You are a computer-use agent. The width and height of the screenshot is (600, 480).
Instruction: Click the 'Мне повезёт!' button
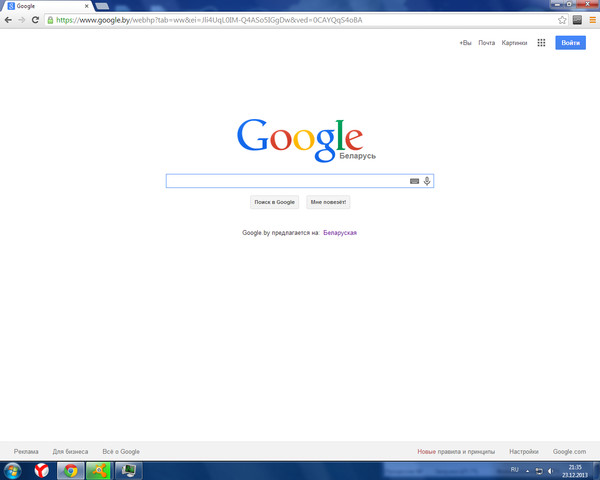pos(328,202)
